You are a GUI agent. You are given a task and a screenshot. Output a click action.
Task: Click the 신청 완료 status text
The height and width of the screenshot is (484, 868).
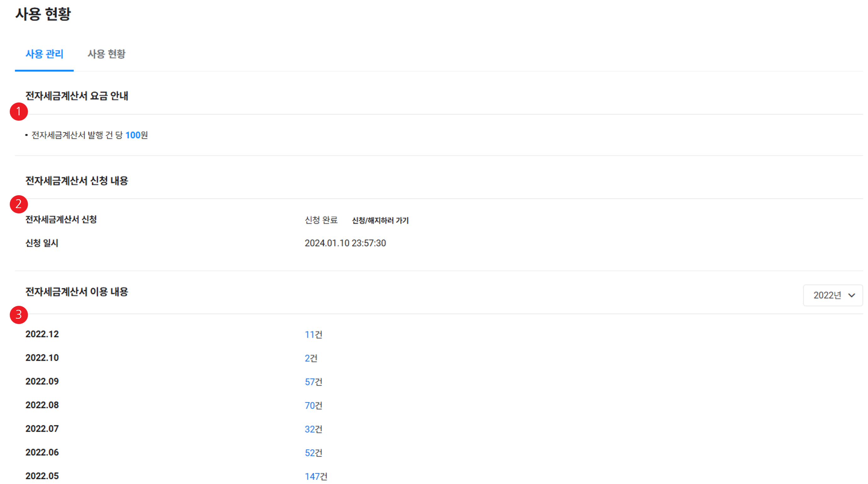pos(321,220)
